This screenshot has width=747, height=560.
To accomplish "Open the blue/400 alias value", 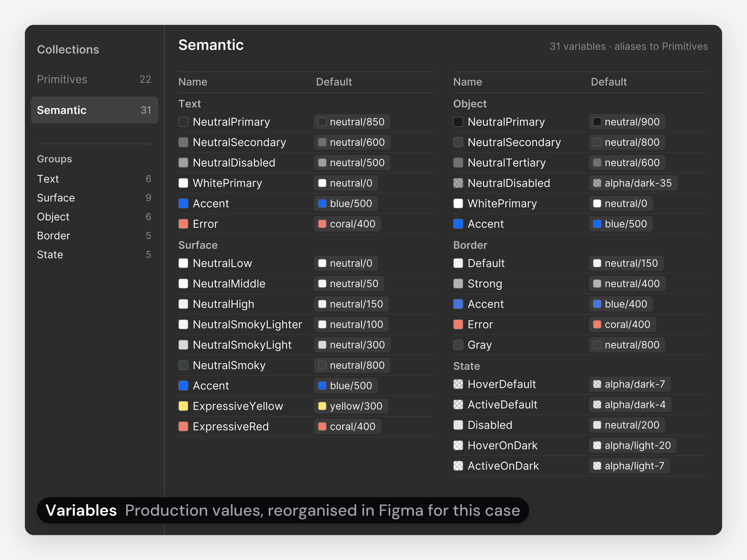I will coord(621,304).
